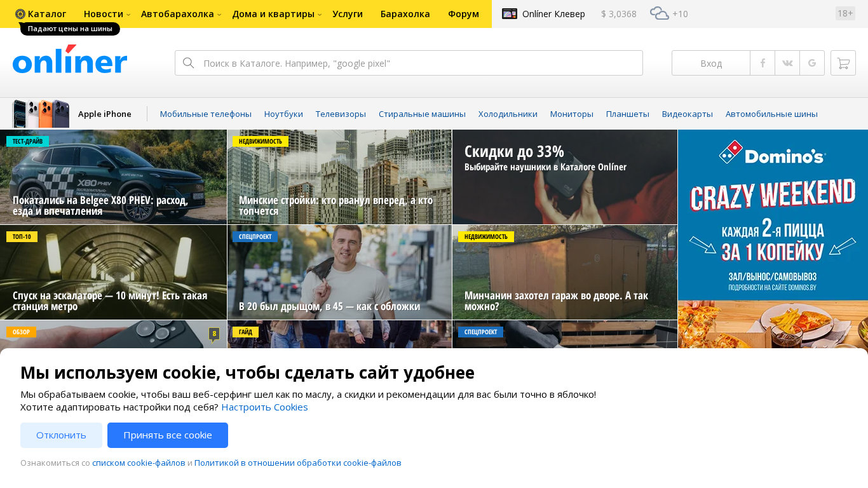Expand the Новости dropdown arrow
Image resolution: width=868 pixels, height=488 pixels.
pyautogui.click(x=128, y=15)
